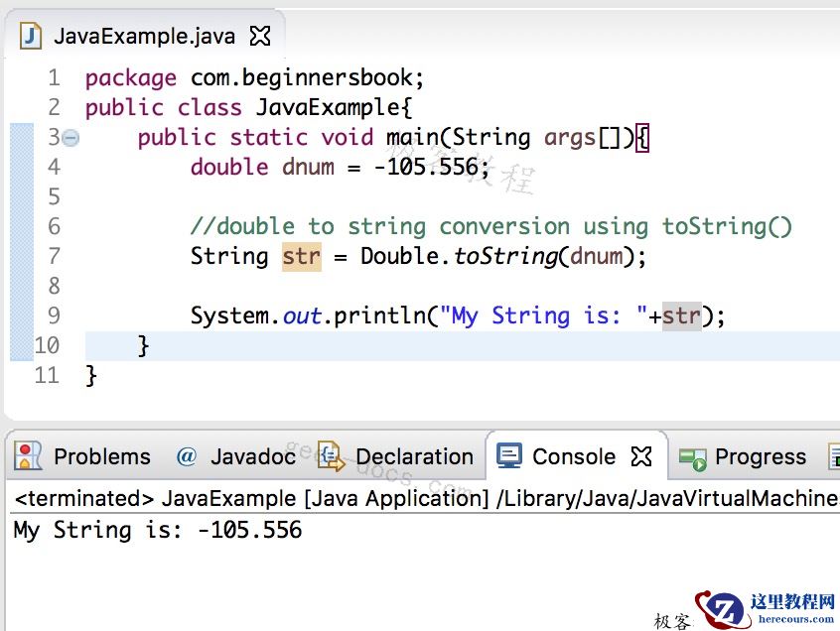Collapse the main method fold at line 3
840x631 pixels.
click(x=70, y=137)
